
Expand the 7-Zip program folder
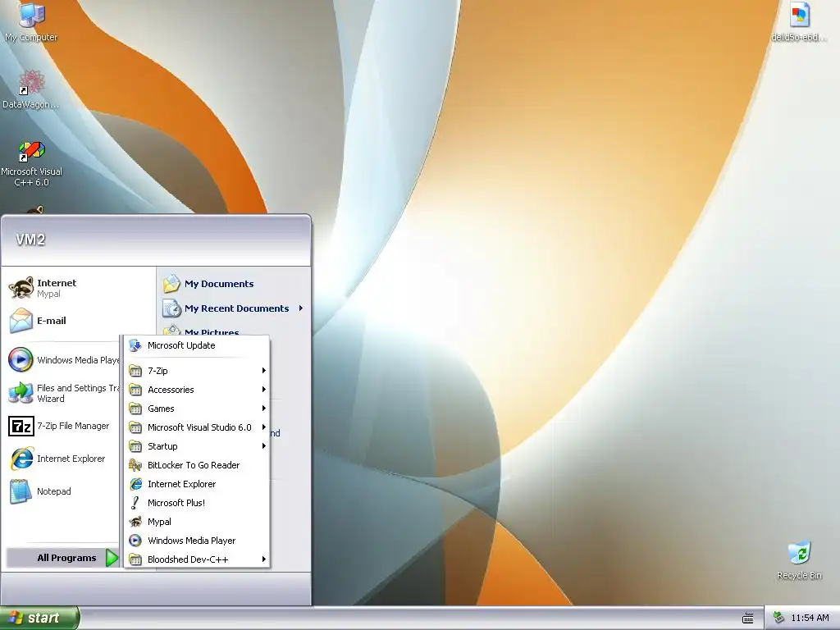(x=197, y=371)
